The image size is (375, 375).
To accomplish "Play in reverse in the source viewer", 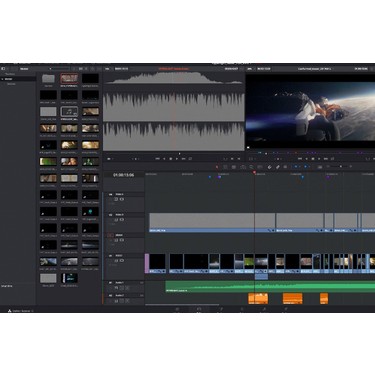I will [x=164, y=159].
